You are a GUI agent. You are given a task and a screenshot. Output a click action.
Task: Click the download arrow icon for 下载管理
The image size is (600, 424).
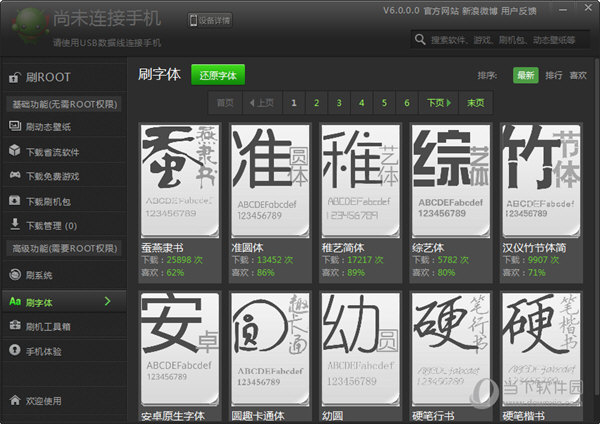(x=15, y=224)
